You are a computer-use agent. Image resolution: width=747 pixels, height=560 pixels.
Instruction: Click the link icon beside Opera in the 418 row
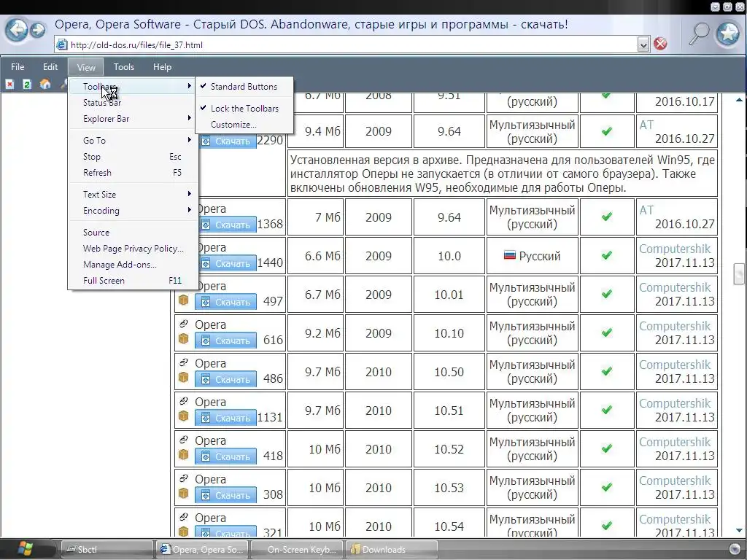tap(183, 440)
